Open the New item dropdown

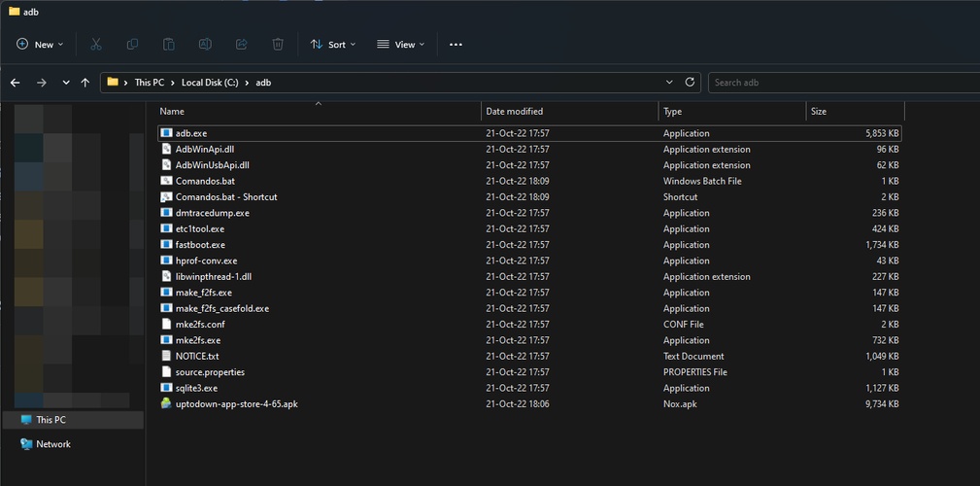click(x=40, y=45)
